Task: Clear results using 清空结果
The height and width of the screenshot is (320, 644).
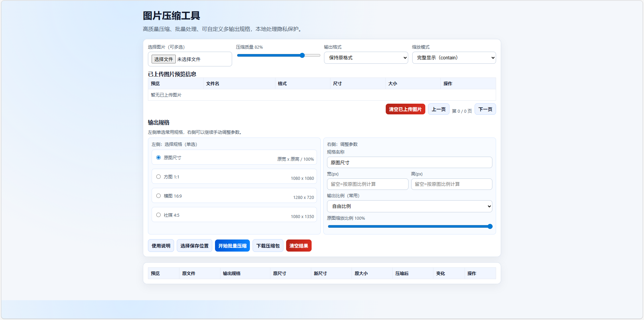Action: (x=299, y=246)
